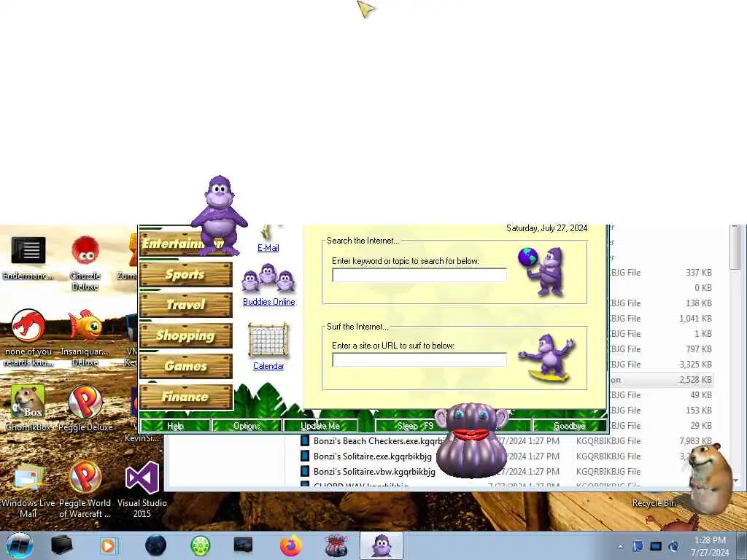Open the Games wooden sign category
The image size is (747, 560).
click(186, 366)
